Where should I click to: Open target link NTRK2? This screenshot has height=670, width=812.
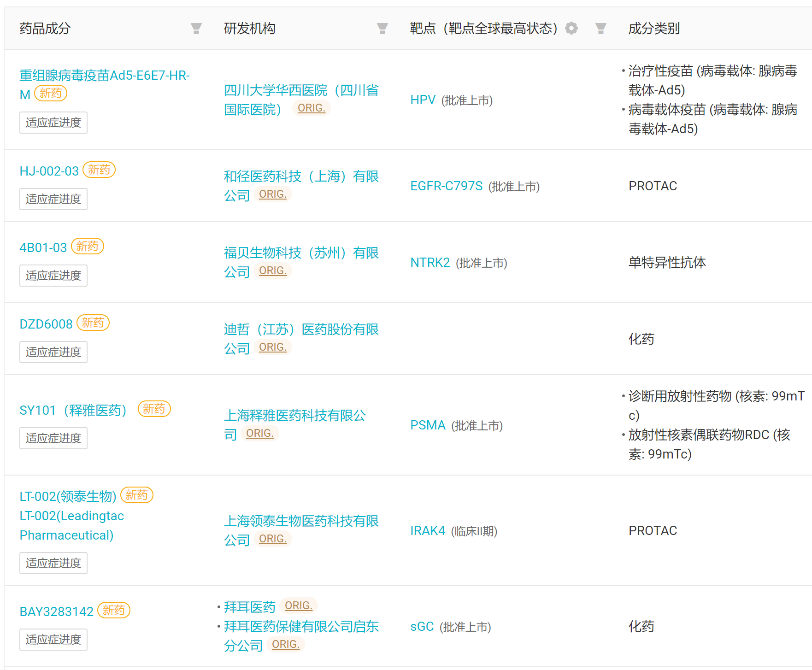(430, 262)
